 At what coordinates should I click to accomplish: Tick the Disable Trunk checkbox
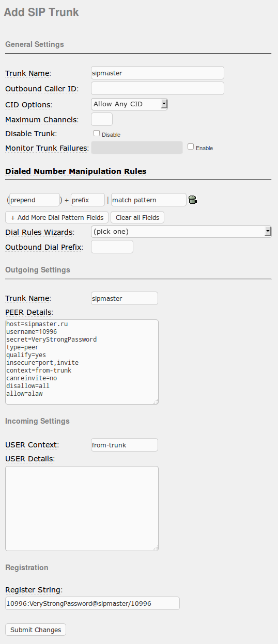click(97, 133)
